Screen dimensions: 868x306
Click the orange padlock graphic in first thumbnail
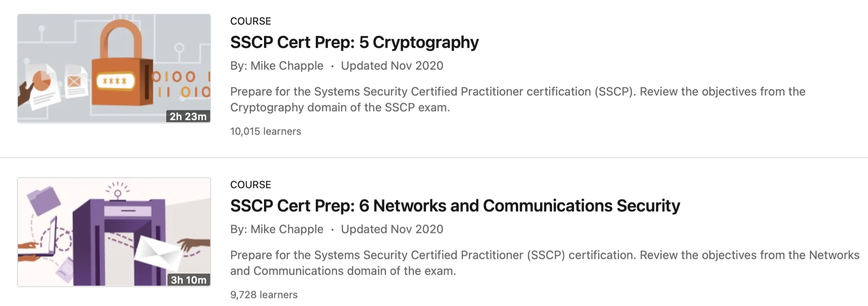point(121,63)
